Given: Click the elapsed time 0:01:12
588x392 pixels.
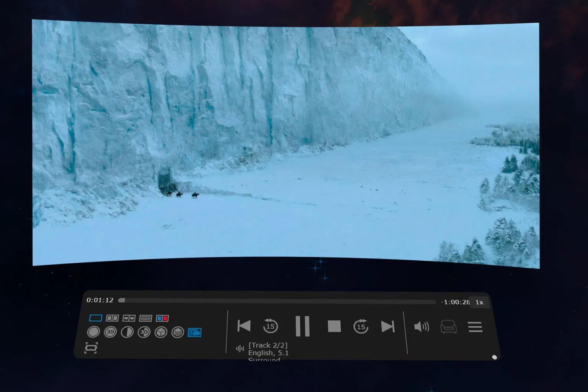Looking at the screenshot, I should [x=100, y=300].
